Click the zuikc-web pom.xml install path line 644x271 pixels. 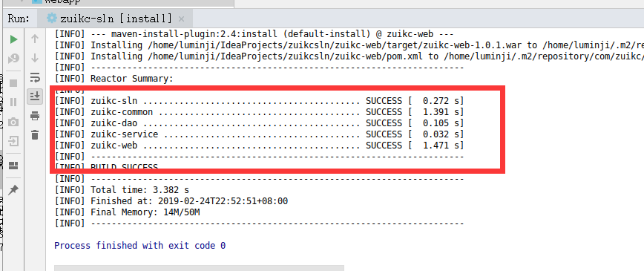349,56
